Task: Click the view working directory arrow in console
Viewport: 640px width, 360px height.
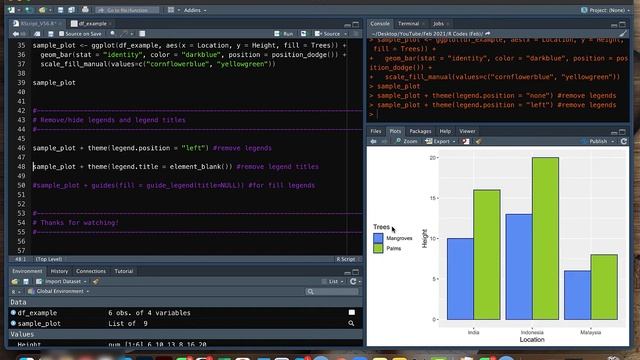Action: pos(488,33)
